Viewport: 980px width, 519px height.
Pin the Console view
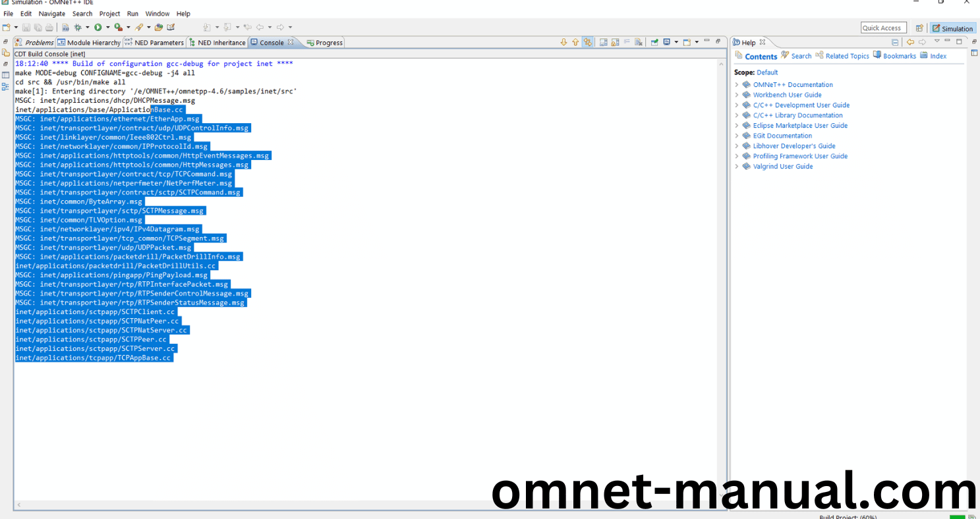(654, 41)
